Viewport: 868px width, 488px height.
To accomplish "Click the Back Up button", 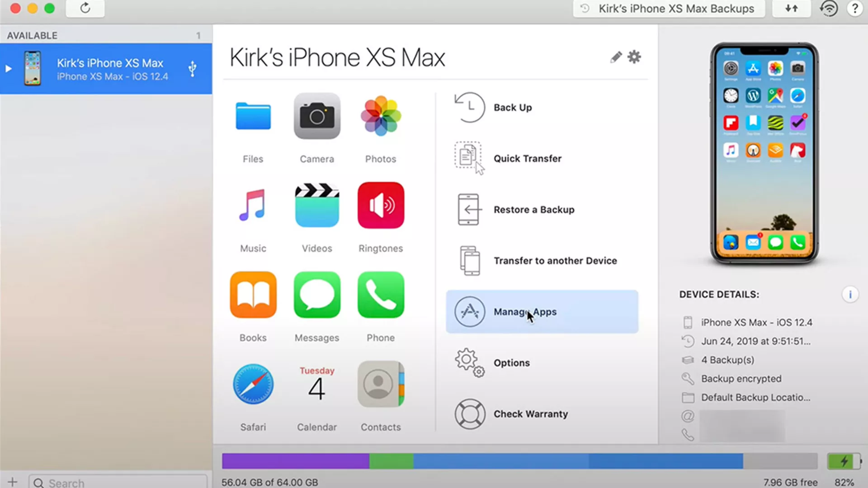I will [513, 107].
